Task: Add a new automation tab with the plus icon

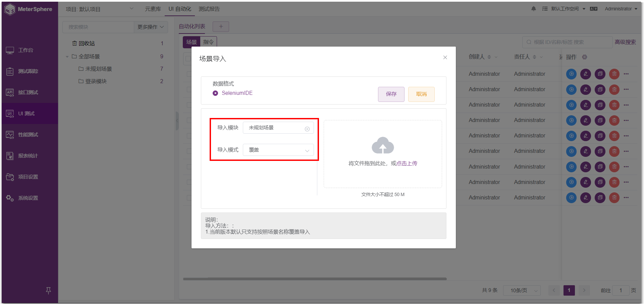Action: 221,26
